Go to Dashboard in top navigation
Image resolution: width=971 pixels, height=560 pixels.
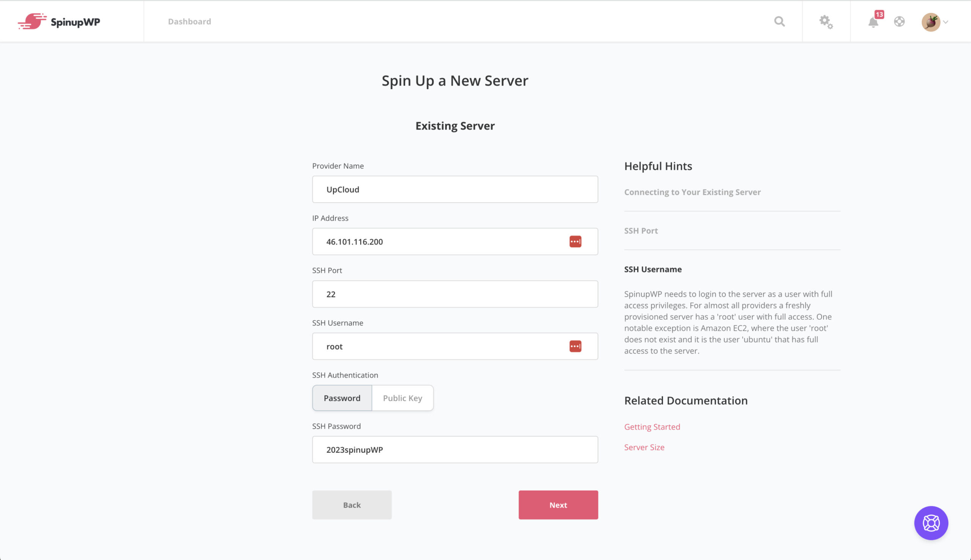click(189, 22)
